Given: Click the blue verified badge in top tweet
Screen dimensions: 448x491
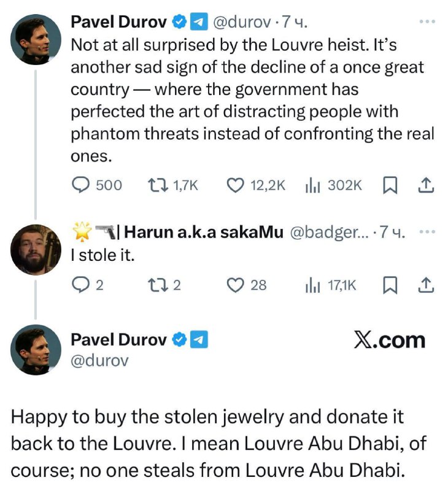Looking at the screenshot, I should click(x=178, y=23).
